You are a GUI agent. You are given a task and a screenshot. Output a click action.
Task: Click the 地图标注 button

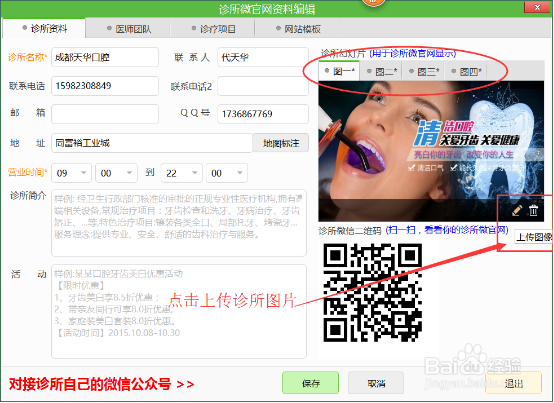pos(281,143)
